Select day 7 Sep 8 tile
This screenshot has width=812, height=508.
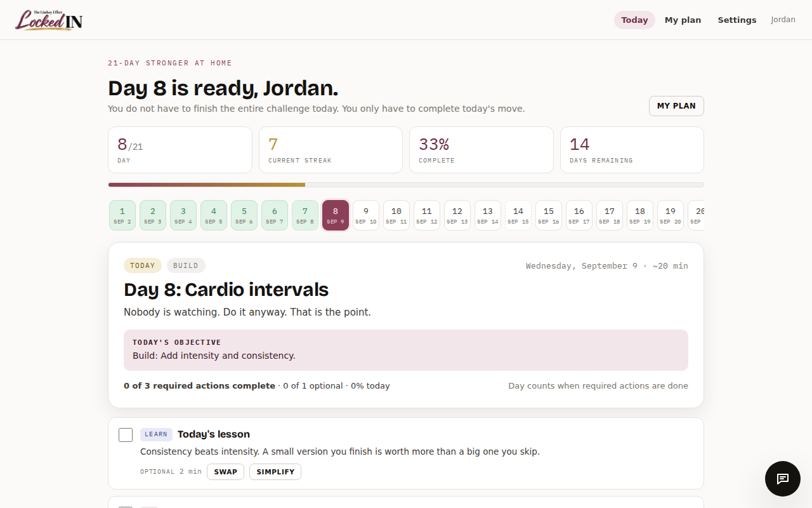(x=305, y=215)
